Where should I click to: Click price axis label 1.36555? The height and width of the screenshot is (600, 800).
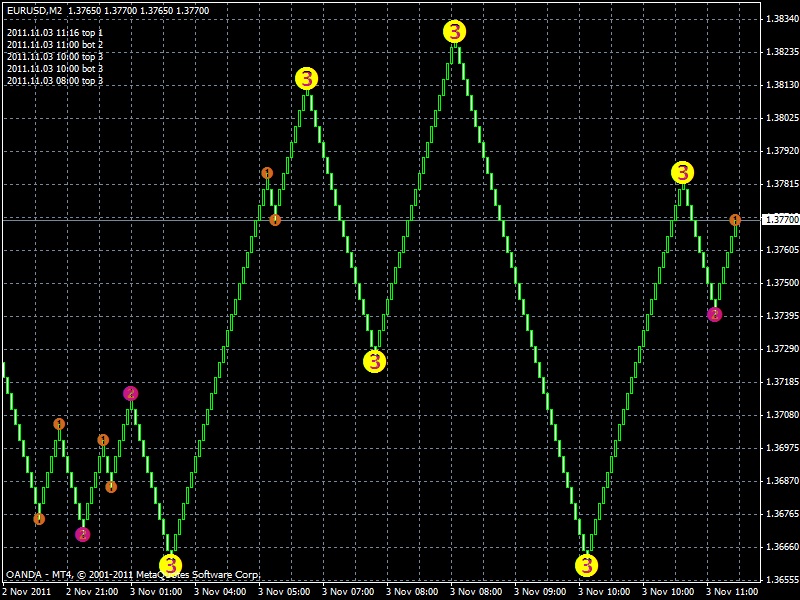[x=782, y=580]
